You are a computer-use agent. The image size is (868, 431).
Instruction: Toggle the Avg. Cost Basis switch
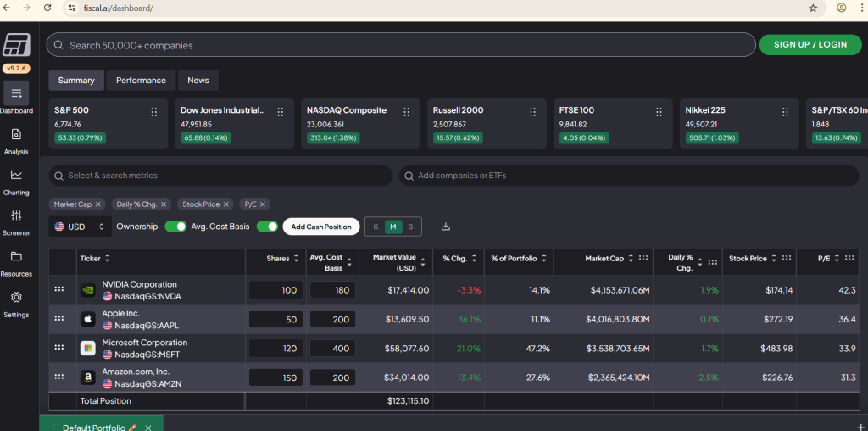click(x=267, y=227)
